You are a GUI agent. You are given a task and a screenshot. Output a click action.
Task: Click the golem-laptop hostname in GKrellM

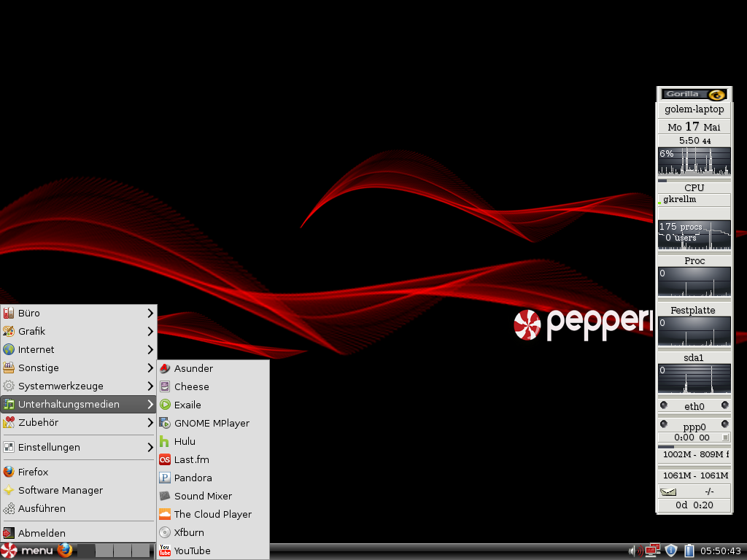click(x=694, y=109)
